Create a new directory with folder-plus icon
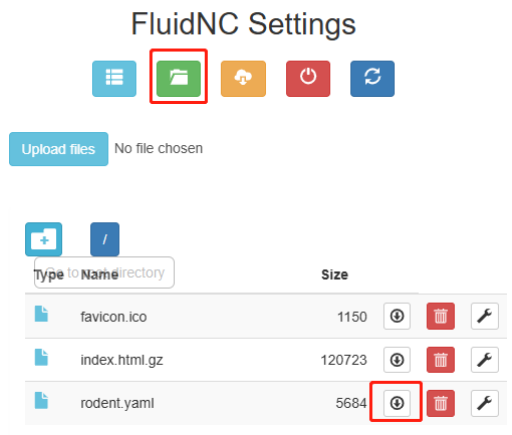The width and height of the screenshot is (512, 435). (x=44, y=239)
